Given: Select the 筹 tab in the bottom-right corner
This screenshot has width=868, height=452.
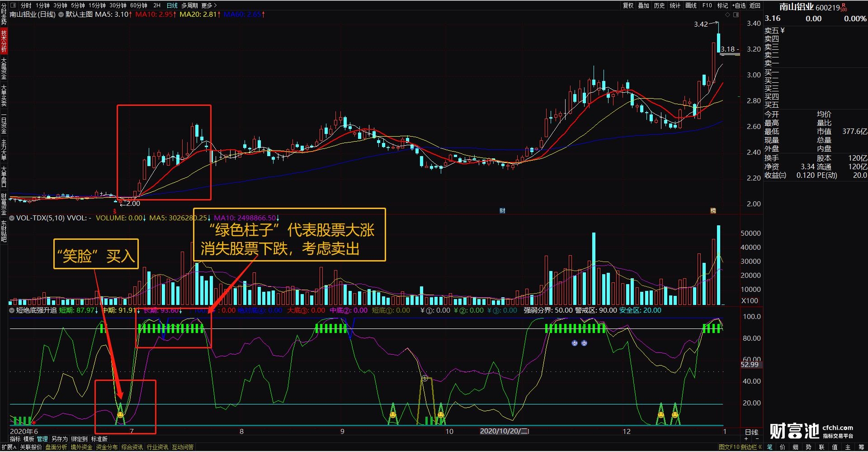Looking at the screenshot, I should click(x=861, y=447).
